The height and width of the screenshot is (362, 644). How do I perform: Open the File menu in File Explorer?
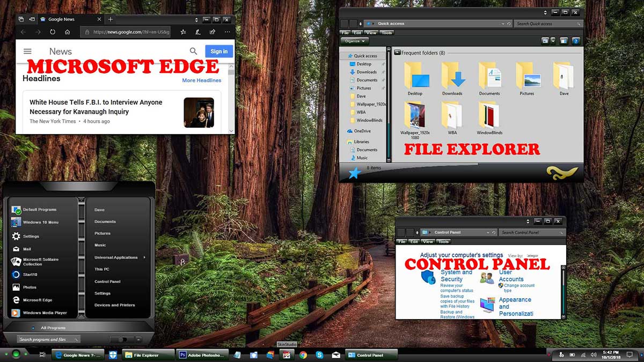tap(346, 33)
